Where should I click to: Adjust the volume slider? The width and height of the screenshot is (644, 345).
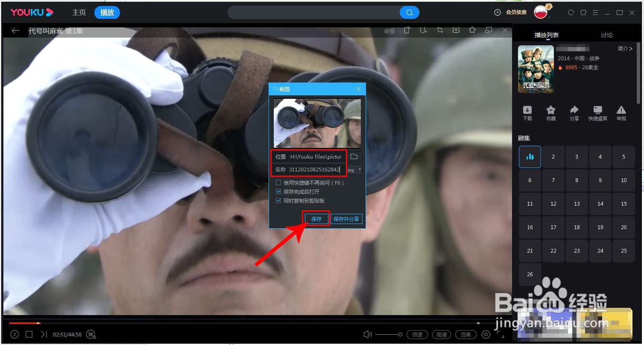point(389,334)
